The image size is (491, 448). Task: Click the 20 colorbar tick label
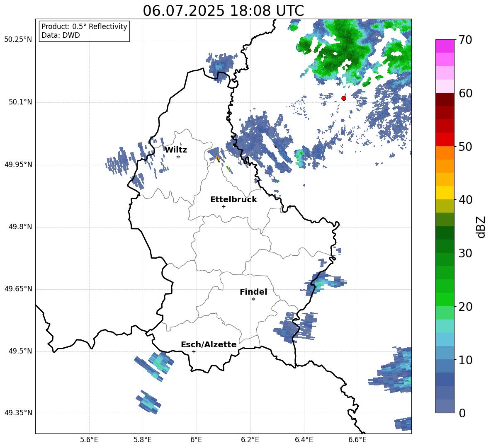click(465, 307)
